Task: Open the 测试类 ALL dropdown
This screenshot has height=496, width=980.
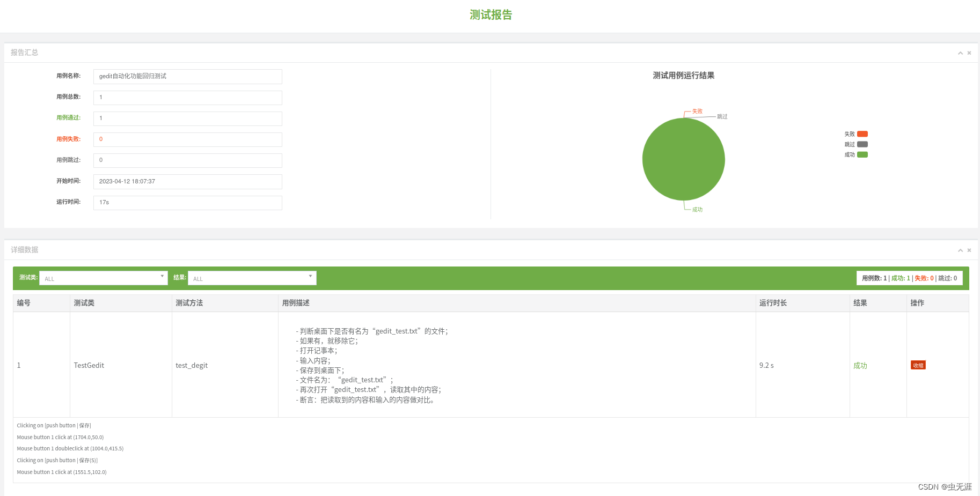Action: (104, 278)
